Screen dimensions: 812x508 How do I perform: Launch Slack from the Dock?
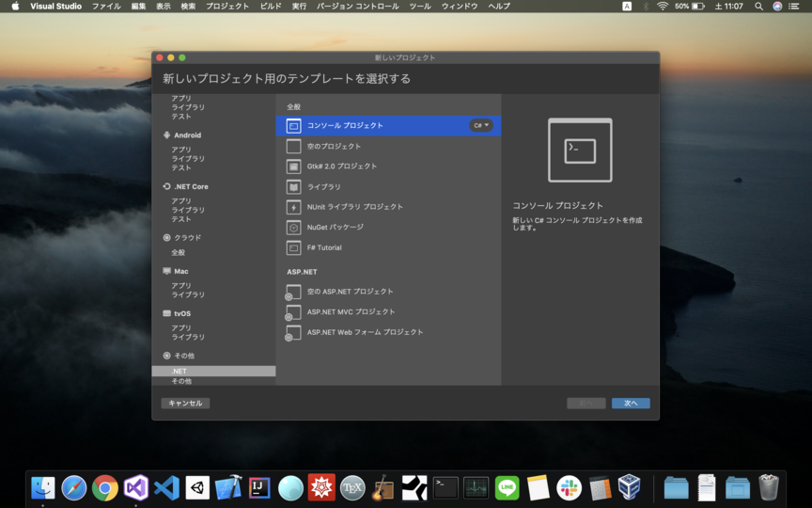pyautogui.click(x=570, y=488)
